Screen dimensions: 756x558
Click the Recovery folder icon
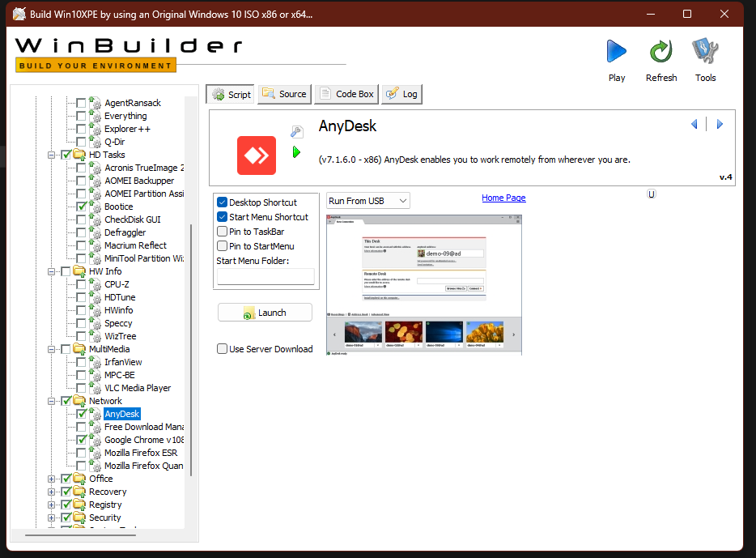point(79,492)
